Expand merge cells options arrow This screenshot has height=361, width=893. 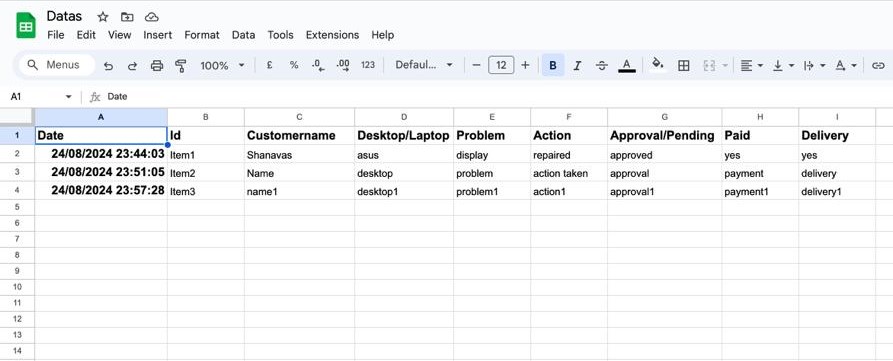(725, 65)
